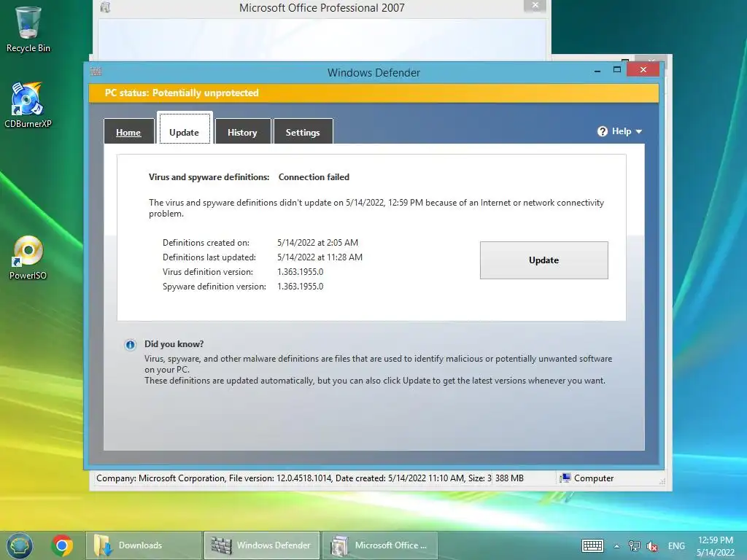Select the Update tab
747x560 pixels.
coord(185,128)
